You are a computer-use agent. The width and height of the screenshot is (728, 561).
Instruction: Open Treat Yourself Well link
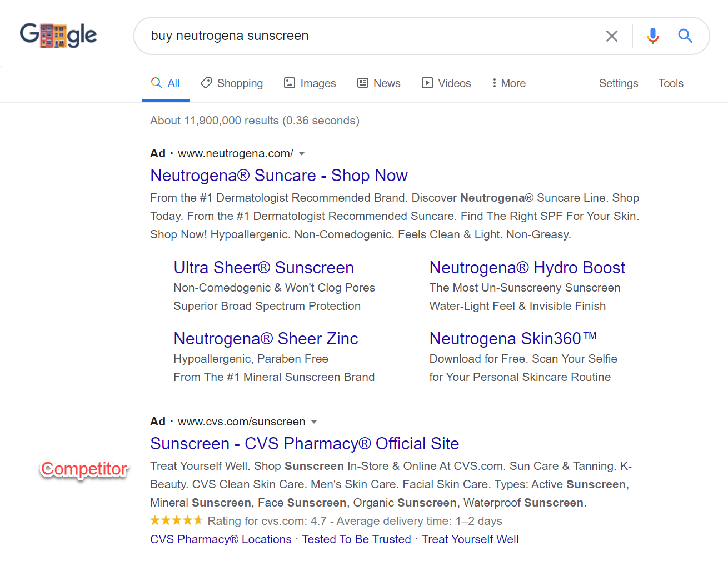pyautogui.click(x=470, y=539)
